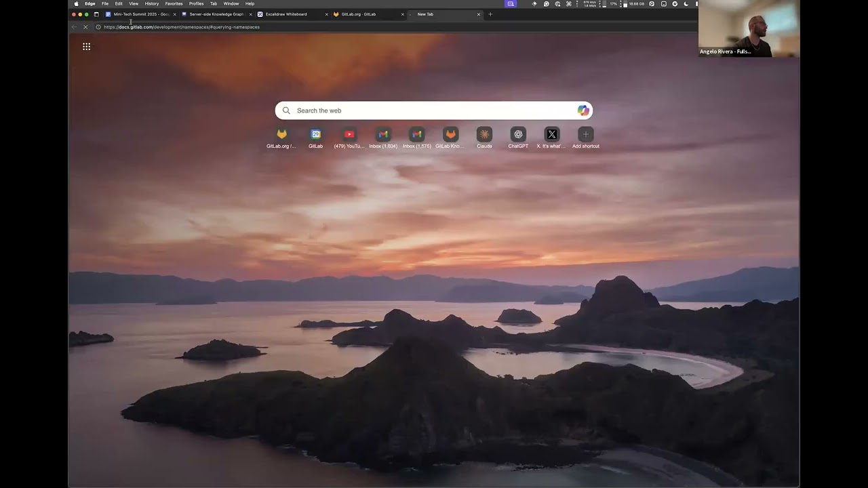Screen dimensions: 868x488
Task: Click the Search the web input field
Action: click(434, 110)
